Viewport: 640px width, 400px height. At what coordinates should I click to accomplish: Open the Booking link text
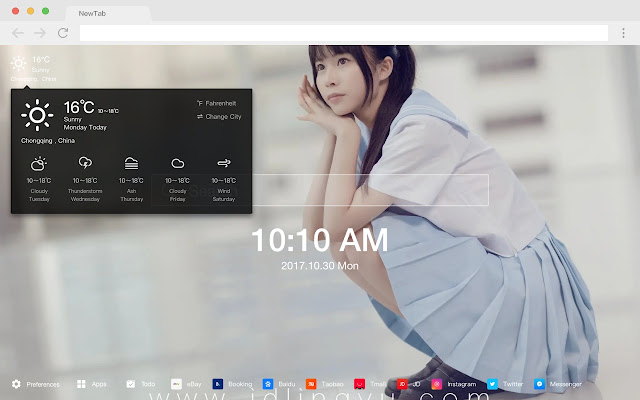click(240, 384)
